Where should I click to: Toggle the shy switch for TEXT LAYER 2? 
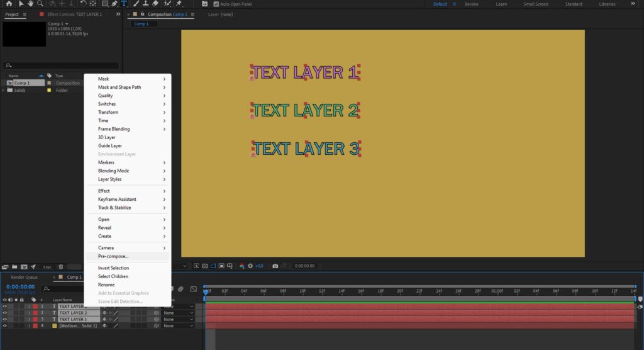tap(104, 313)
